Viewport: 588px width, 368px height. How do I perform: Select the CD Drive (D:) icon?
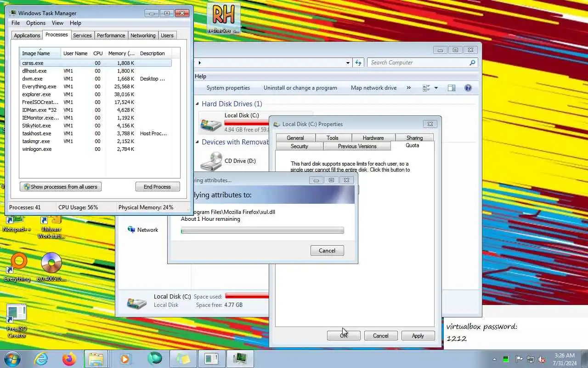[x=212, y=161]
